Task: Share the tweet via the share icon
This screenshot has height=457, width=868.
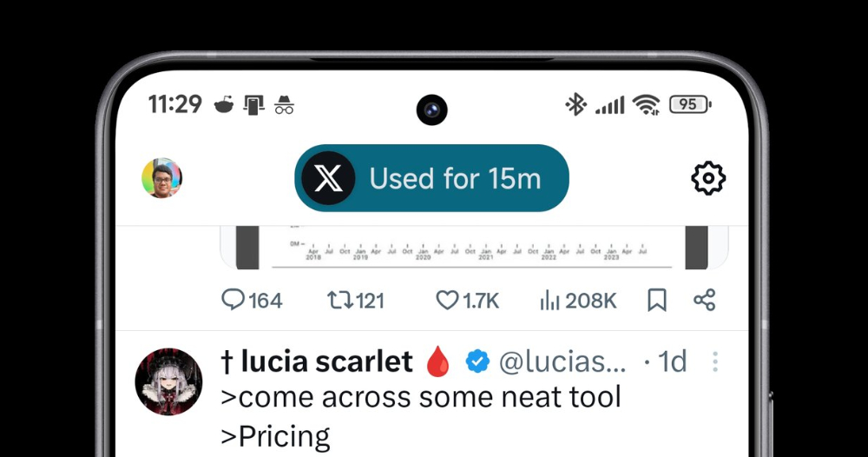Action: [704, 300]
